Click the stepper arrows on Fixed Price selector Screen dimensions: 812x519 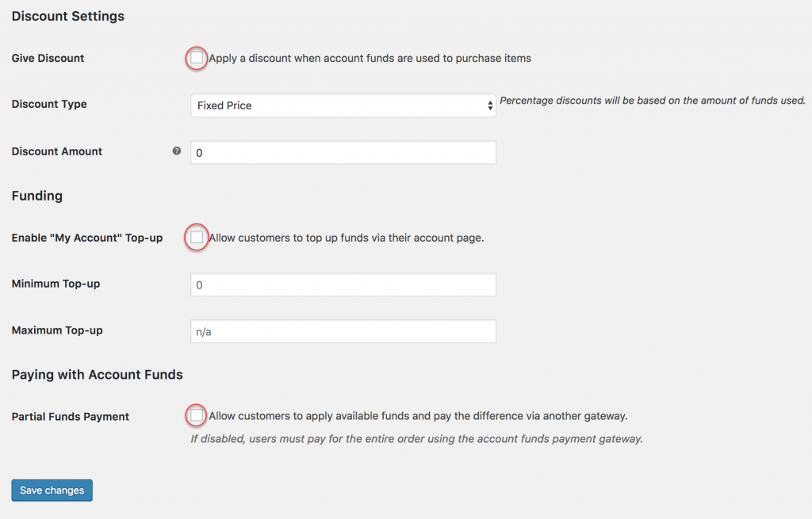(491, 104)
